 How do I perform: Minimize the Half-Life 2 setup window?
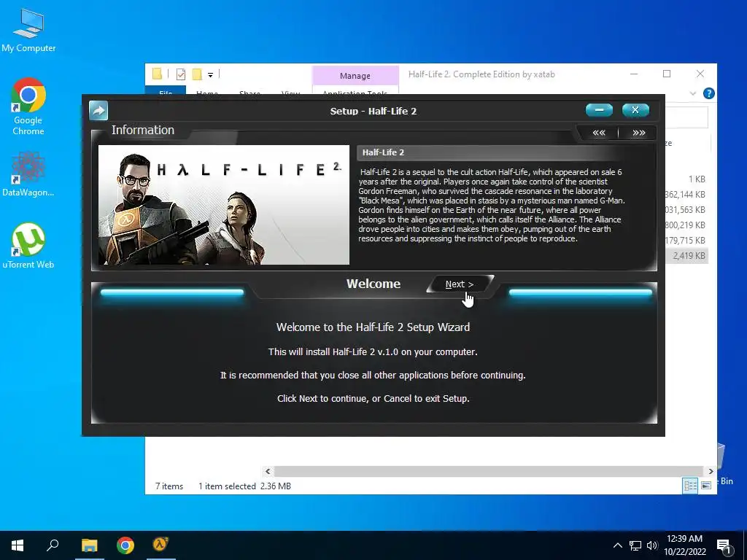[599, 110]
